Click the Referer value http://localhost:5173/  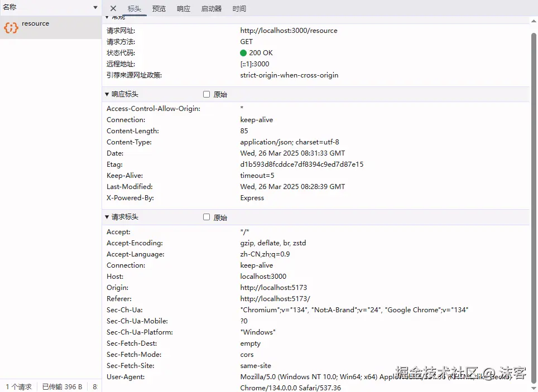[x=275, y=299]
